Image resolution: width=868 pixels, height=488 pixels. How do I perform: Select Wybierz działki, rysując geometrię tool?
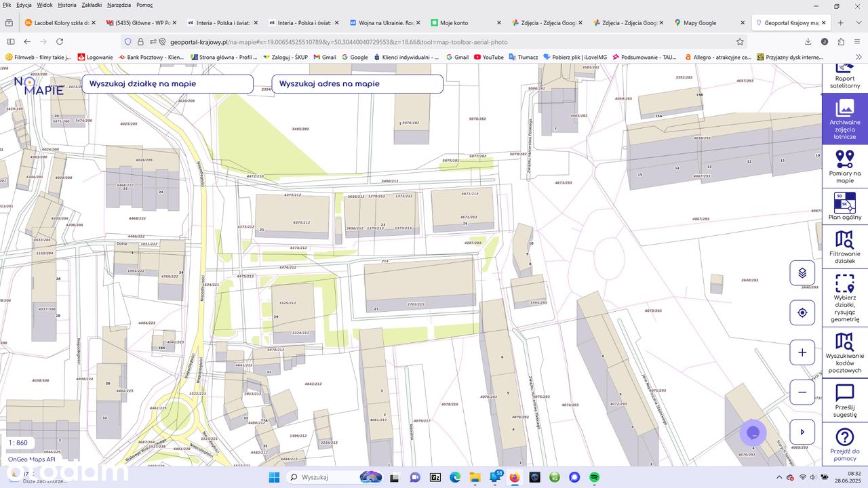pyautogui.click(x=845, y=298)
